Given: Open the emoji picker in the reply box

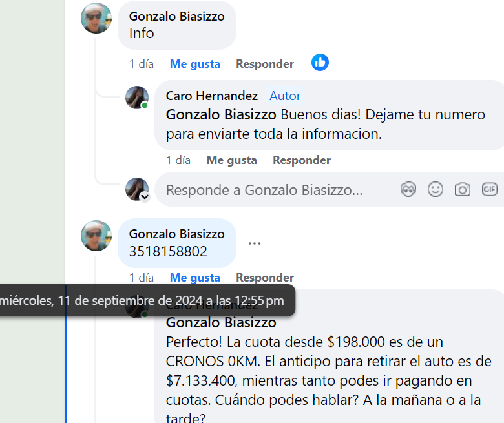Looking at the screenshot, I should pos(436,189).
